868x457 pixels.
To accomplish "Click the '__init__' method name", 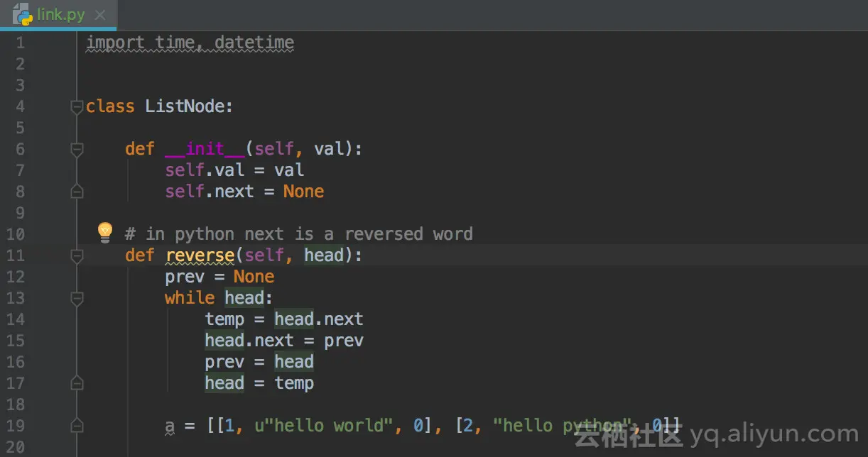I will coord(205,149).
